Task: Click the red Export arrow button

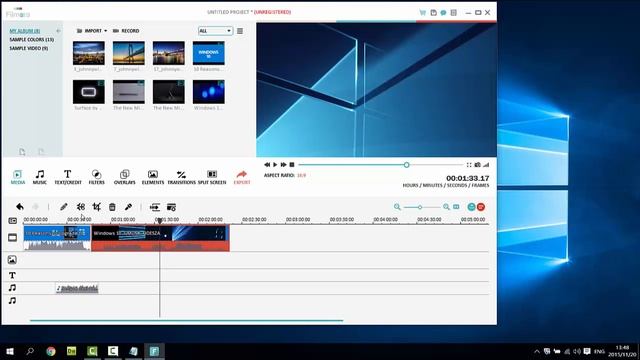Action: (x=242, y=177)
